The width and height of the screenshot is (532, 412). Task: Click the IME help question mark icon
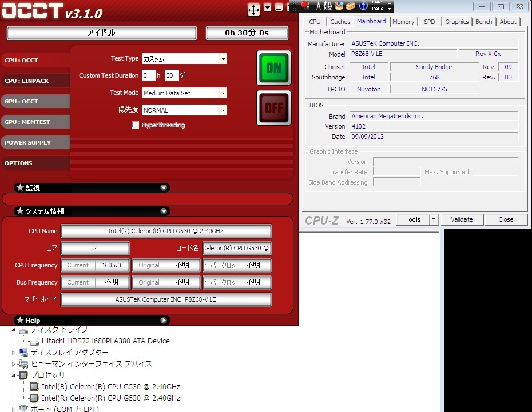363,6
